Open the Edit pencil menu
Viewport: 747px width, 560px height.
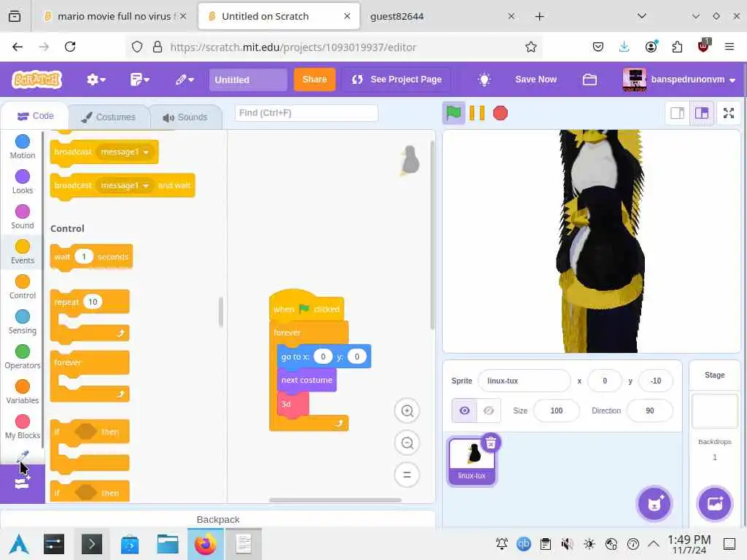coord(185,79)
